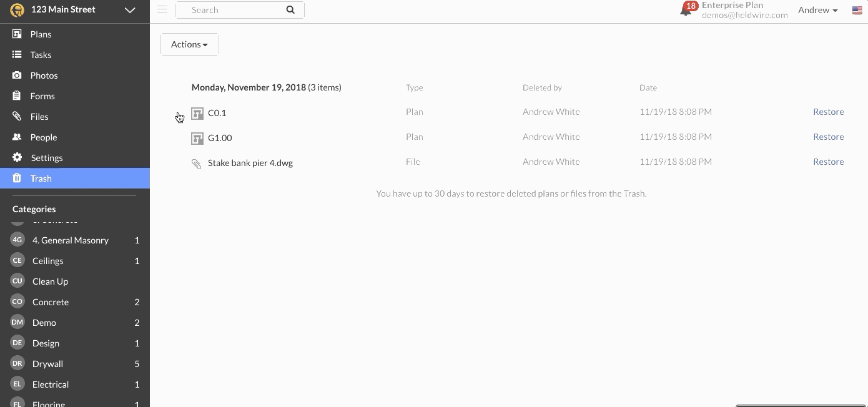
Task: Click the plan icon beside C0.1
Action: [197, 114]
